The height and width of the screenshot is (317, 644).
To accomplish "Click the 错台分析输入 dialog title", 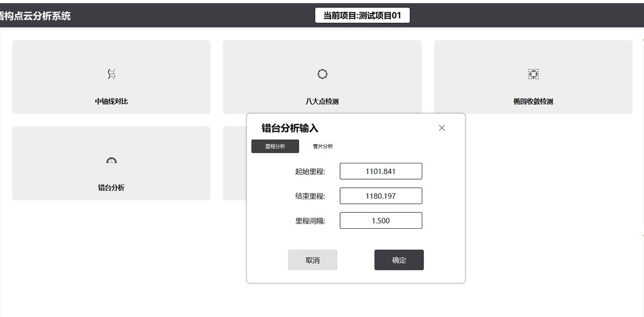I will tap(290, 128).
